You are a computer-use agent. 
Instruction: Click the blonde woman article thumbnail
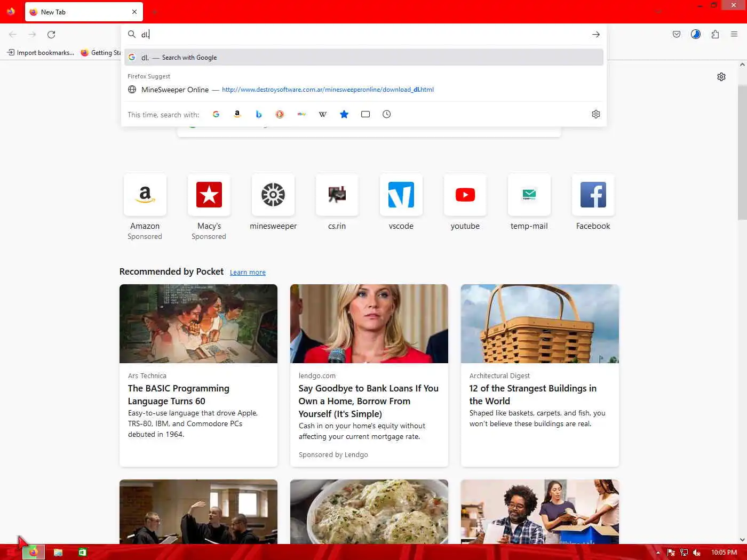pyautogui.click(x=369, y=324)
